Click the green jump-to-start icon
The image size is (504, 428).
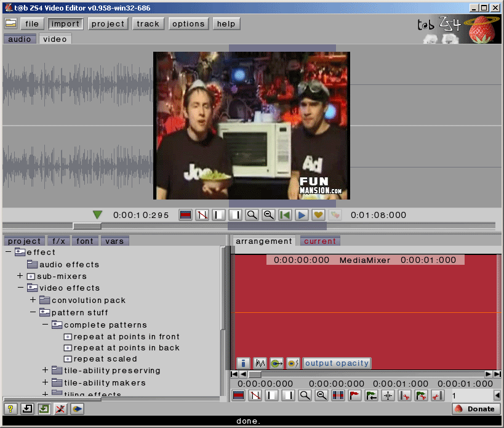pyautogui.click(x=285, y=215)
